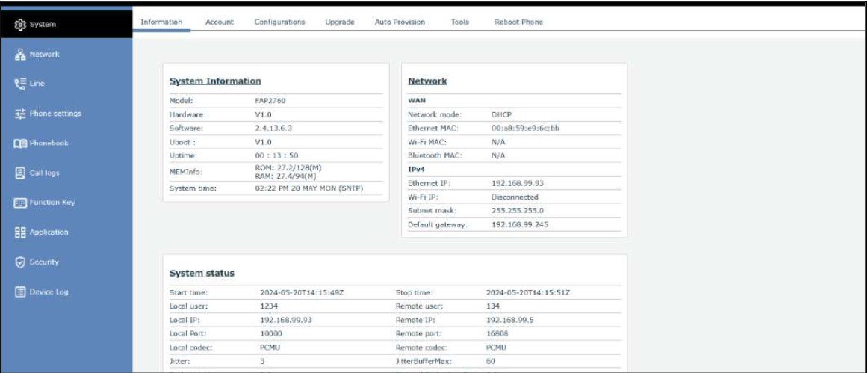
Task: Switch to the Tools tab
Action: point(460,22)
